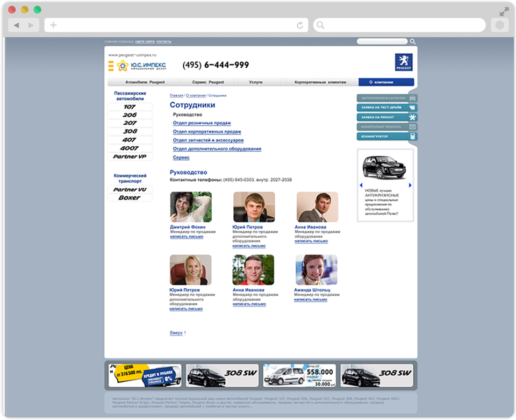Click the Peugeot lion logo
516x420 pixels.
[x=404, y=62]
